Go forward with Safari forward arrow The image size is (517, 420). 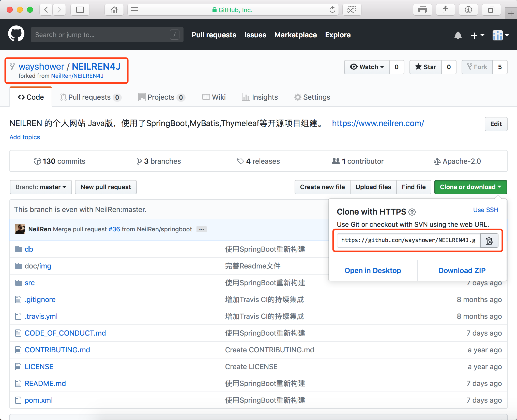pyautogui.click(x=59, y=10)
